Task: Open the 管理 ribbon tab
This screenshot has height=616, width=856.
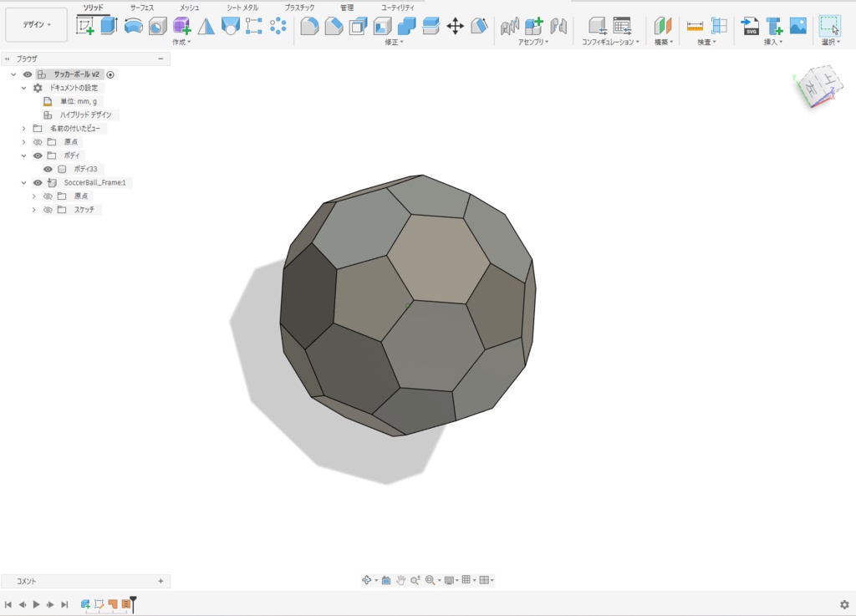Action: tap(347, 8)
